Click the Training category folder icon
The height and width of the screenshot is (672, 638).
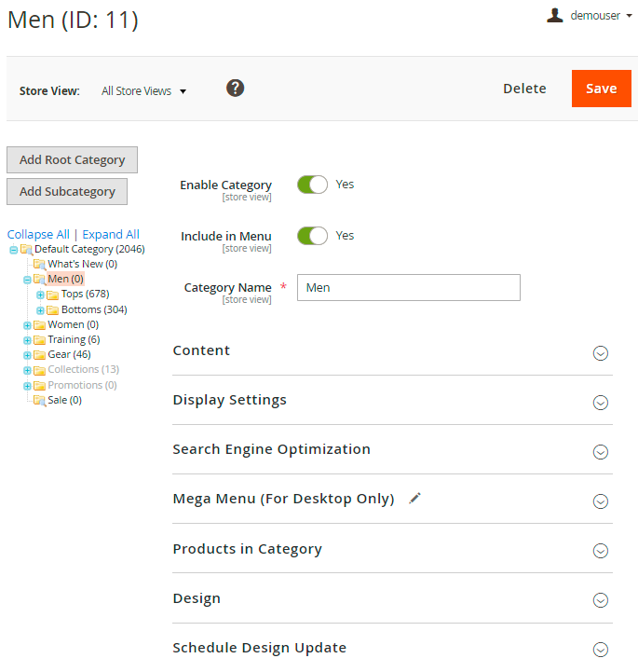[39, 340]
